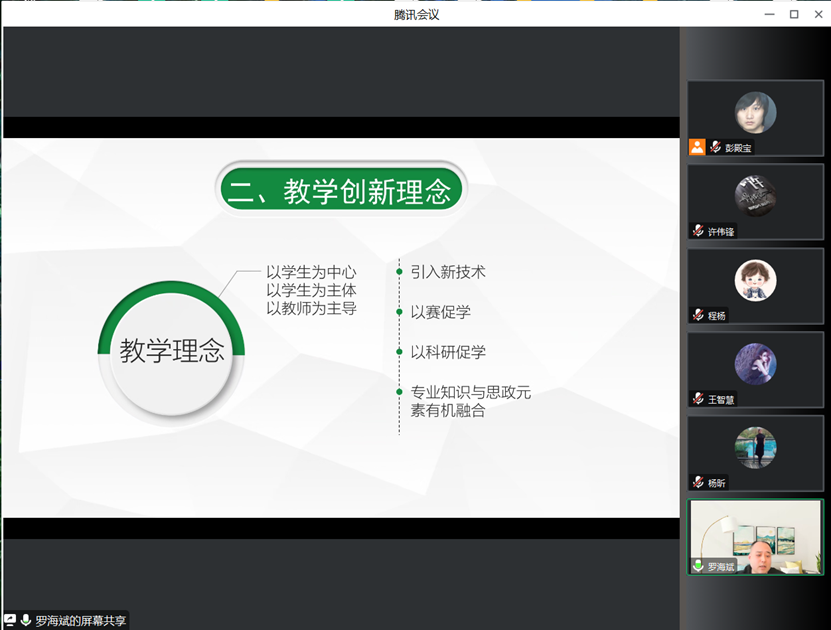Click the text 以学生为中心
This screenshot has width=831, height=630.
312,272
